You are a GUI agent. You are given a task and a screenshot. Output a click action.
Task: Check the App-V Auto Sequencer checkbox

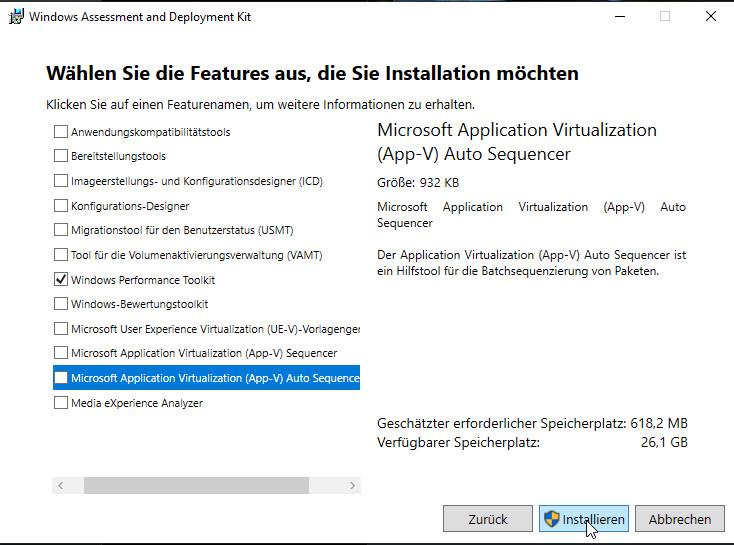tap(61, 378)
